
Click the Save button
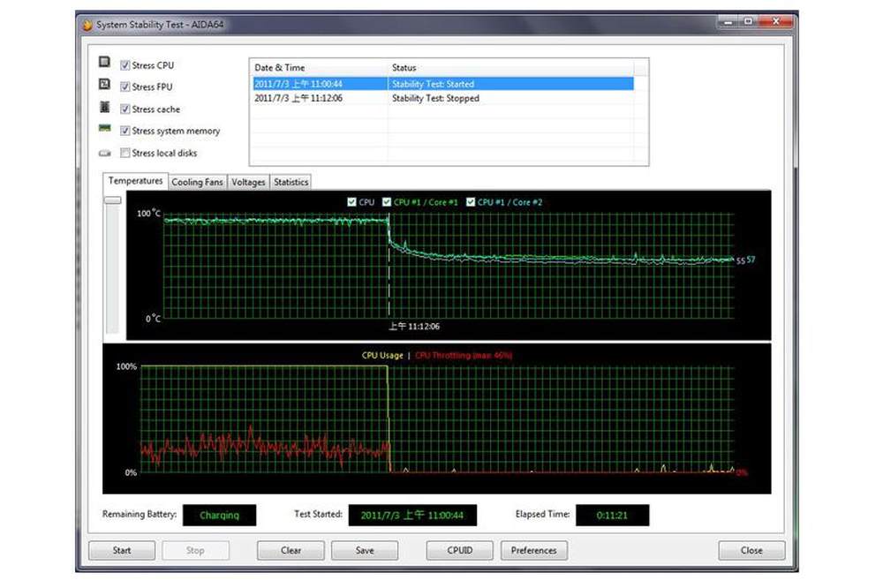365,550
